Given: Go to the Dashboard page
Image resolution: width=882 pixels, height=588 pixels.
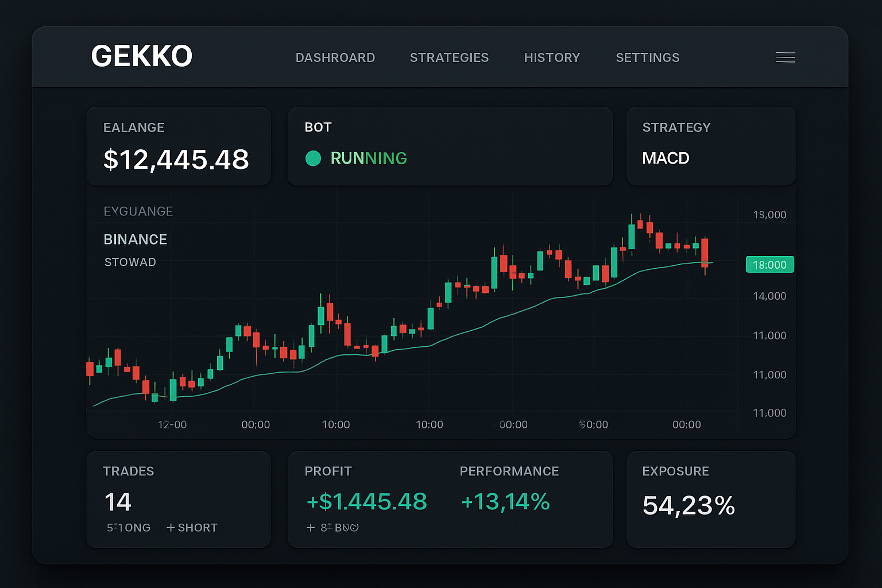Looking at the screenshot, I should click(335, 57).
